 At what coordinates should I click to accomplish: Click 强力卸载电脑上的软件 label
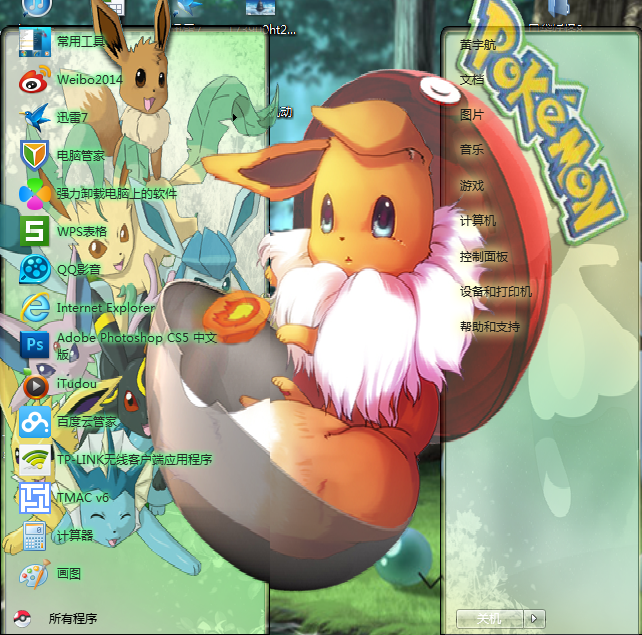[117, 193]
